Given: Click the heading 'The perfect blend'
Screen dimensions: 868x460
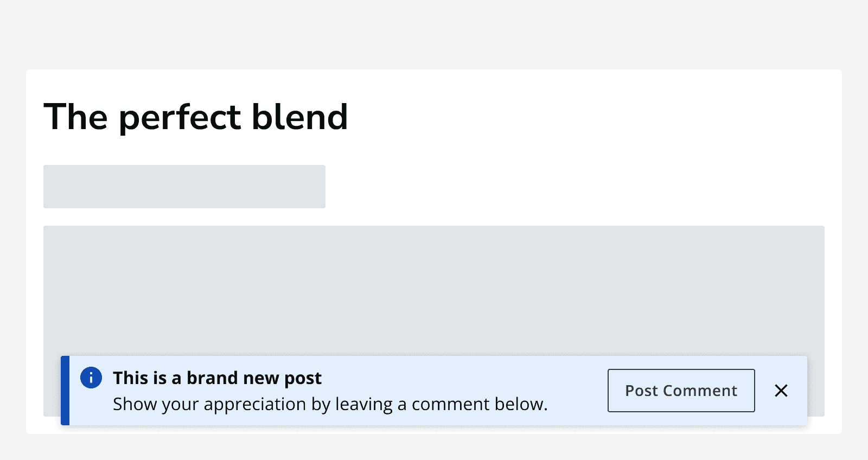Looking at the screenshot, I should 196,116.
